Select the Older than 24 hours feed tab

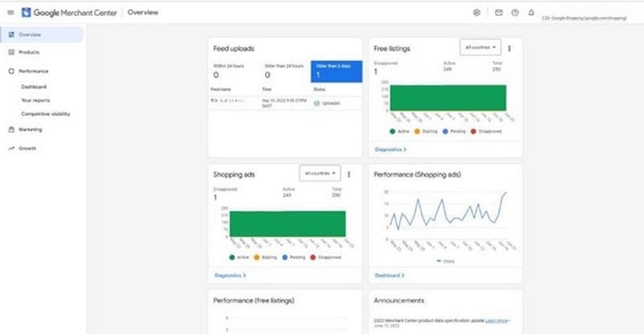tap(285, 72)
